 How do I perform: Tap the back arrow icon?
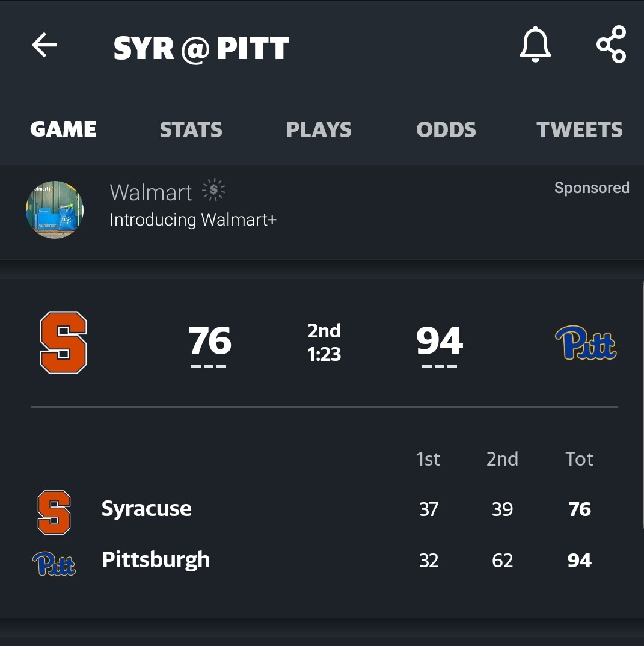pyautogui.click(x=44, y=45)
